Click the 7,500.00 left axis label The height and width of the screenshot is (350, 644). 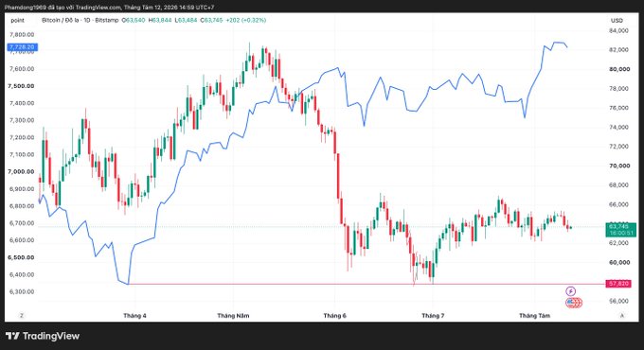(21, 86)
